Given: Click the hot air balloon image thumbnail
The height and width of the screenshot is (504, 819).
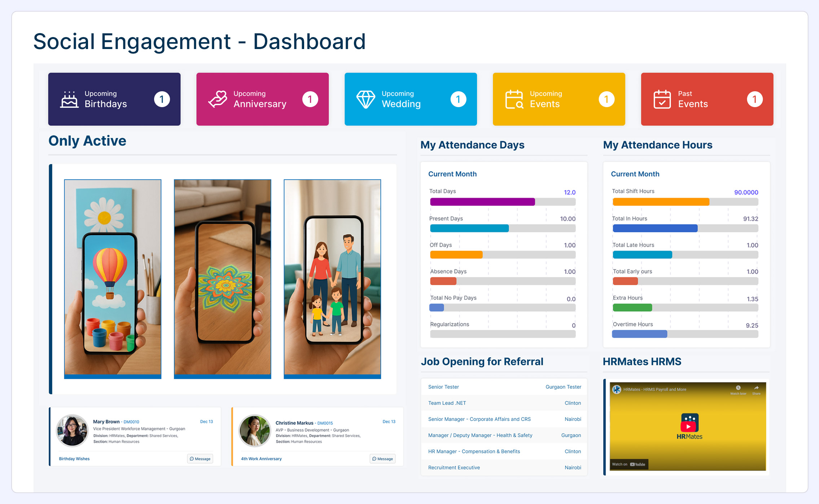Looking at the screenshot, I should [x=113, y=278].
